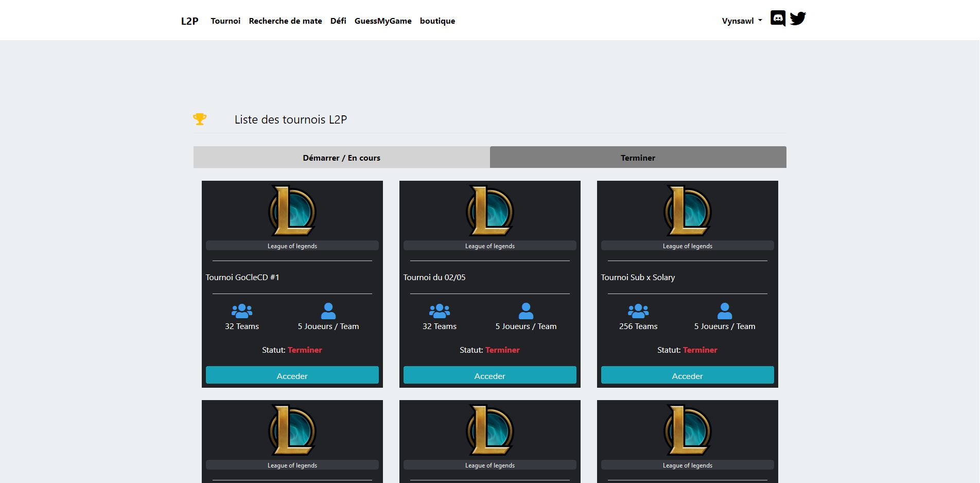
Task: Click player icon on Tournoi Sub x Solary card
Action: coord(725,311)
